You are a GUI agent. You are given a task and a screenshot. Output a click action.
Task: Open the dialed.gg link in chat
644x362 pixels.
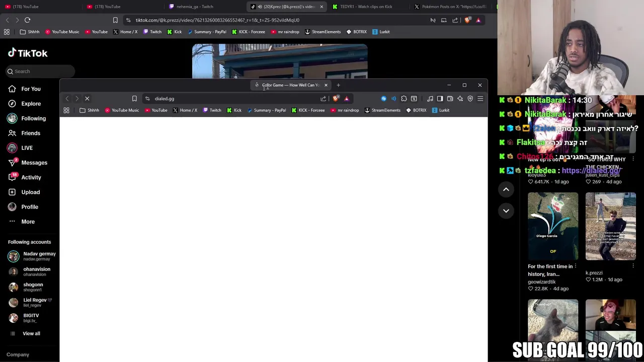(x=592, y=170)
